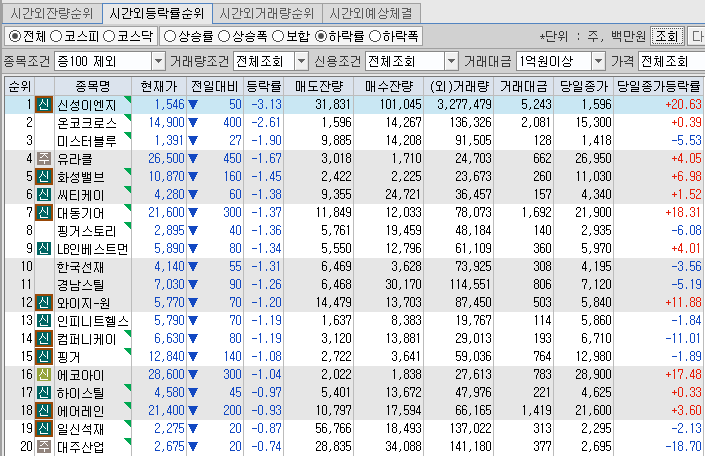The width and height of the screenshot is (705, 456).
Task: Click the 신 badge next to 화성밸브
Action: (44, 176)
